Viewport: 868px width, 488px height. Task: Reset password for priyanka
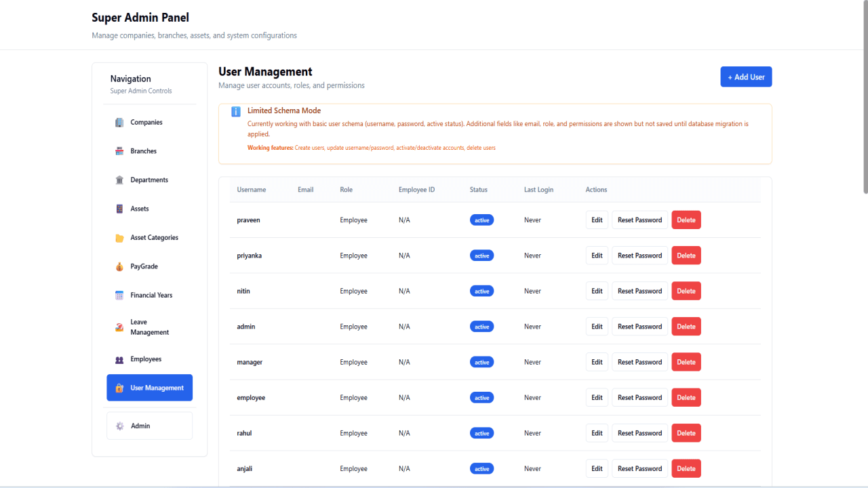pos(639,256)
